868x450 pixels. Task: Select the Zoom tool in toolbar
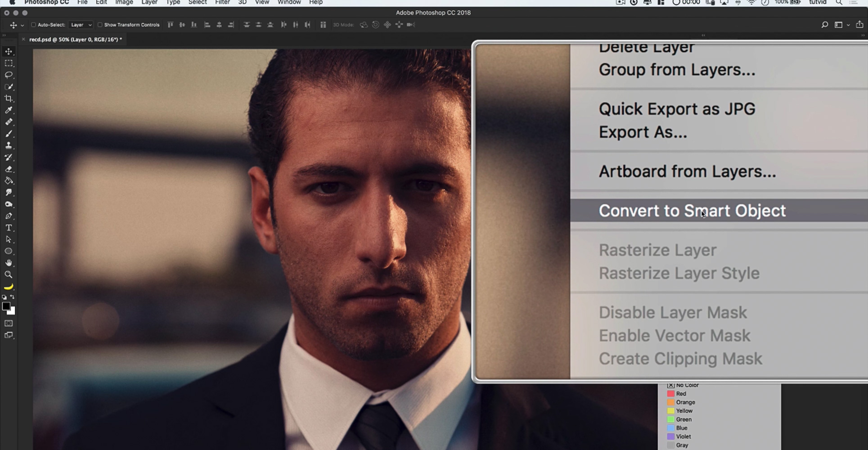[9, 274]
